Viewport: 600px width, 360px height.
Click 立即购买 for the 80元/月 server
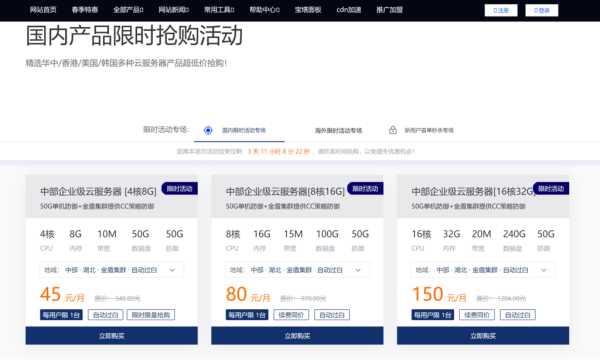297,336
